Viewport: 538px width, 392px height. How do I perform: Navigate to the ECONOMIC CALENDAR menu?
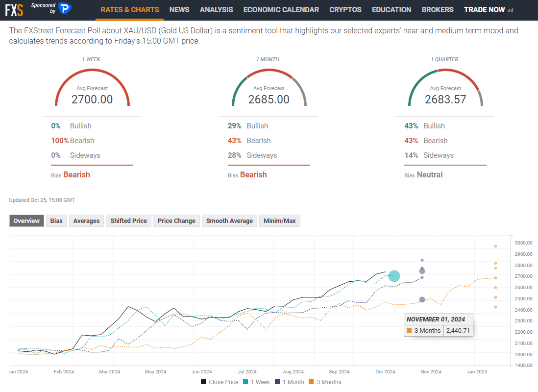[281, 9]
